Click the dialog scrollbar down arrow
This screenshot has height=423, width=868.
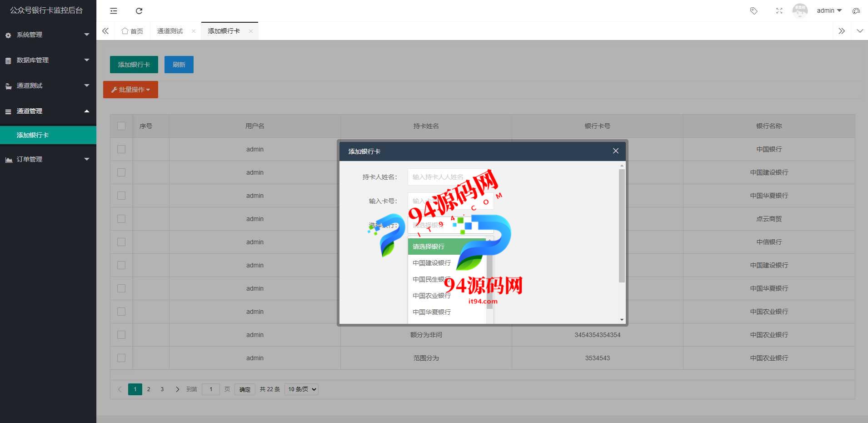(622, 320)
